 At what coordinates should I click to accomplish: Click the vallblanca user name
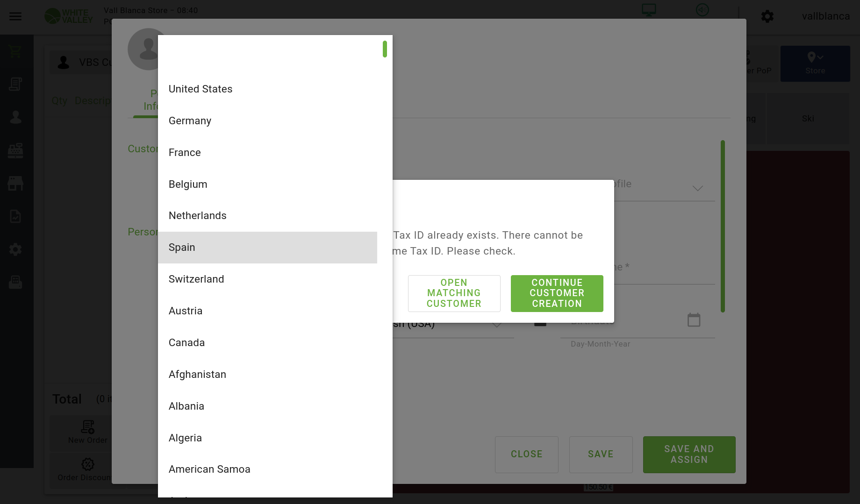click(826, 16)
